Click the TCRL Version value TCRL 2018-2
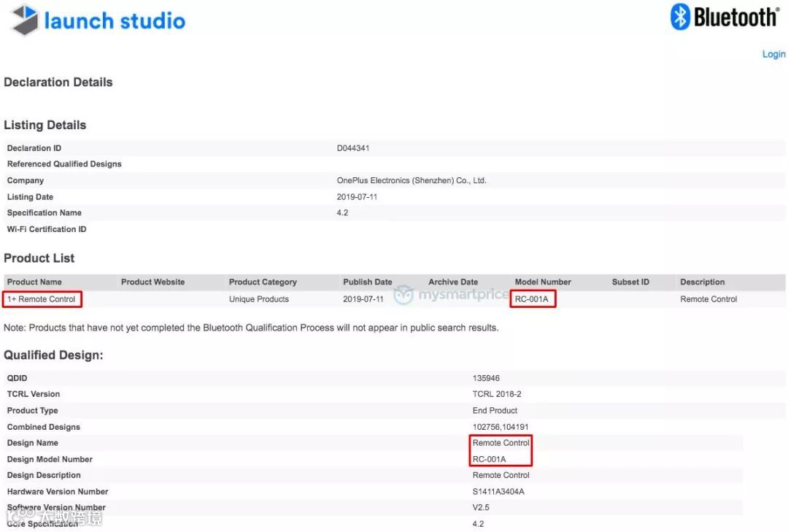 (497, 394)
